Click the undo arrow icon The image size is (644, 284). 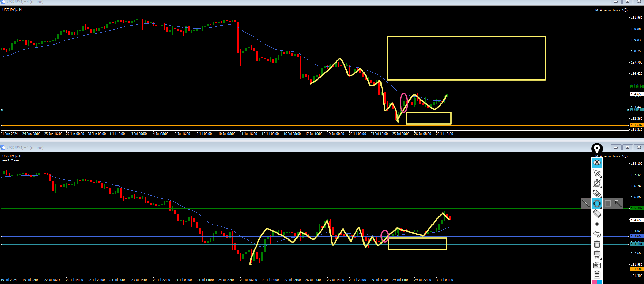pyautogui.click(x=597, y=234)
